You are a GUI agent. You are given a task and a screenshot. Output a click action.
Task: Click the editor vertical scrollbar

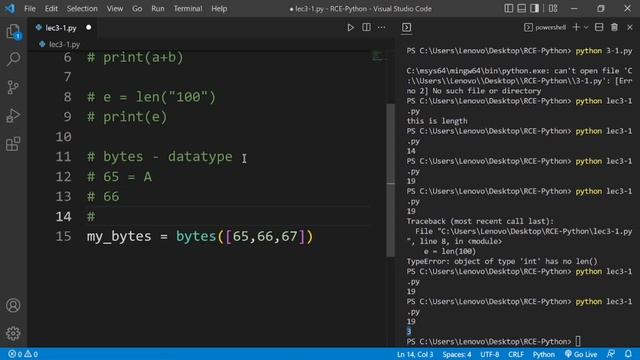pyautogui.click(x=390, y=180)
